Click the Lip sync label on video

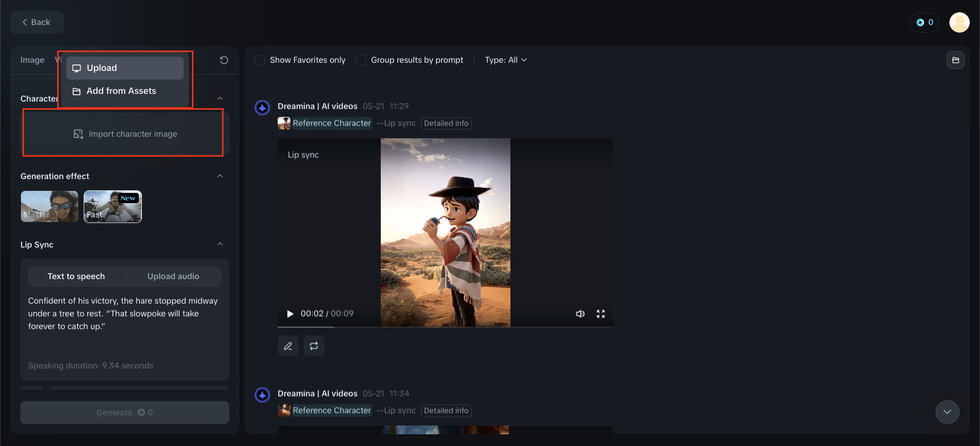303,155
